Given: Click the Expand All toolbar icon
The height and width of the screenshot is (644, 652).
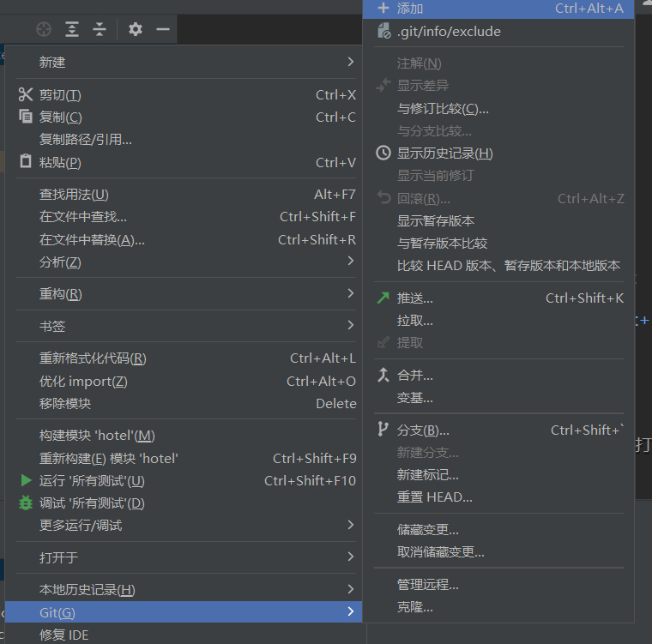Looking at the screenshot, I should (72, 29).
